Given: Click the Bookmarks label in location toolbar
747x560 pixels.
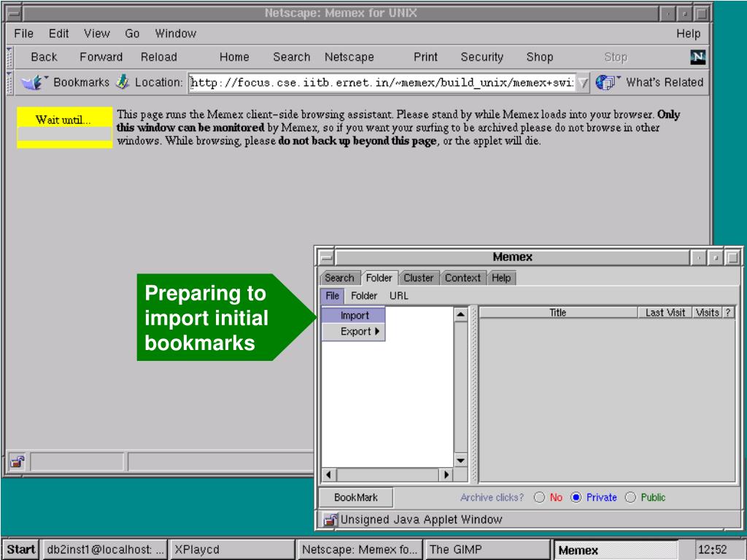Looking at the screenshot, I should pyautogui.click(x=82, y=82).
